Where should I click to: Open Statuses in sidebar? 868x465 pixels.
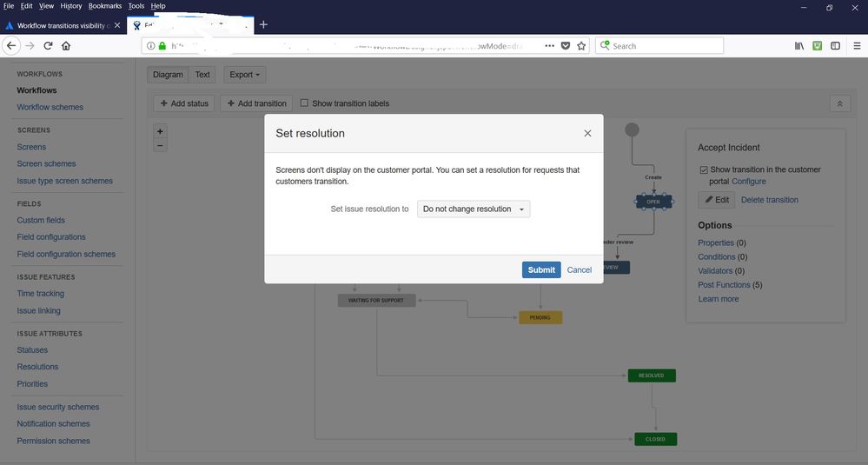[32, 350]
